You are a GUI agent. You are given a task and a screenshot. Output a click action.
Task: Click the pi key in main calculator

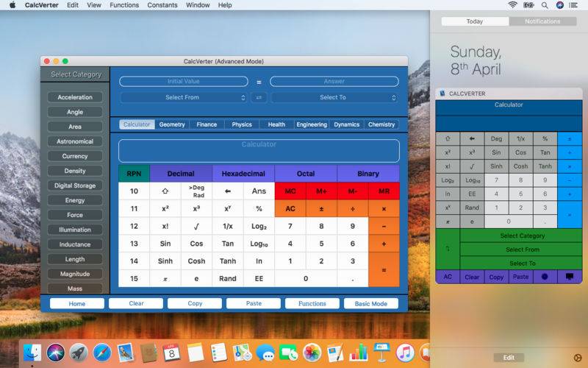click(165, 279)
